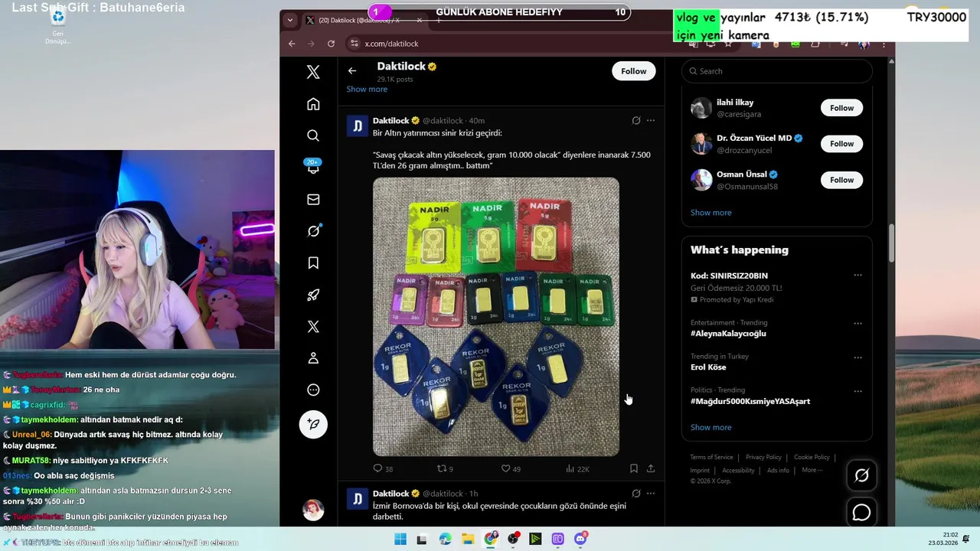Open Windows Start menu

[x=400, y=539]
